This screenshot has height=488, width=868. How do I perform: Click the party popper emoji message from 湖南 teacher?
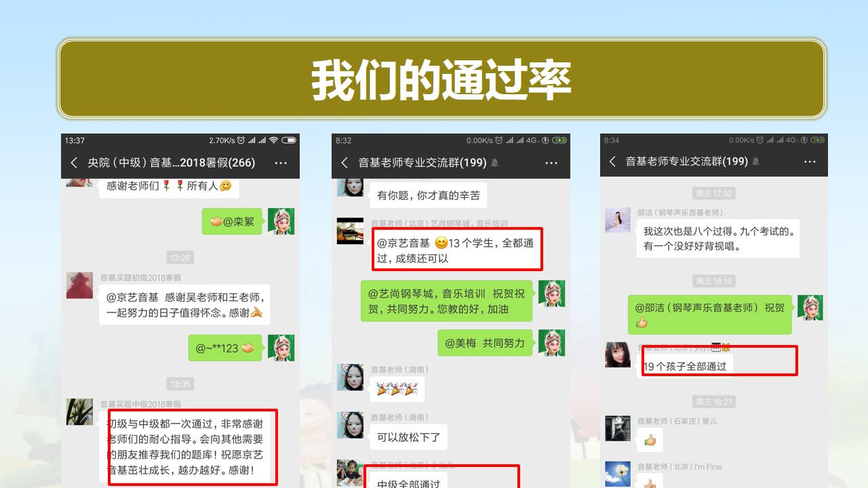pos(397,389)
